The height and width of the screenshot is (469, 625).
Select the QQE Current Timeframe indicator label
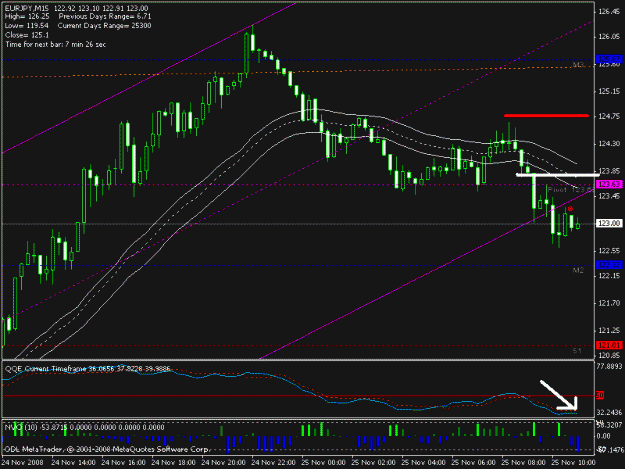[88, 369]
